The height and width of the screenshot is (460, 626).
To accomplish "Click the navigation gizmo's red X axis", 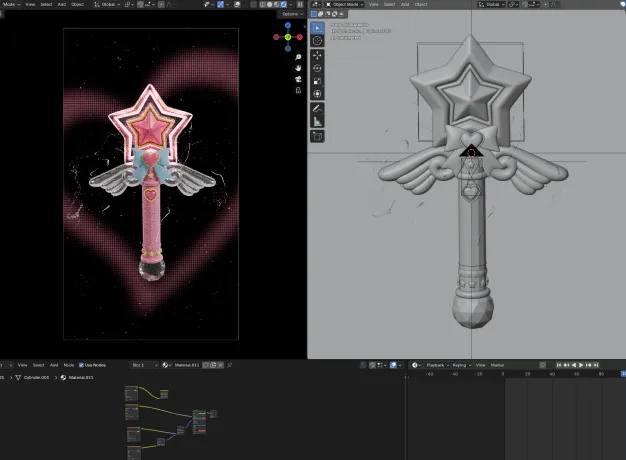I will pos(299,37).
